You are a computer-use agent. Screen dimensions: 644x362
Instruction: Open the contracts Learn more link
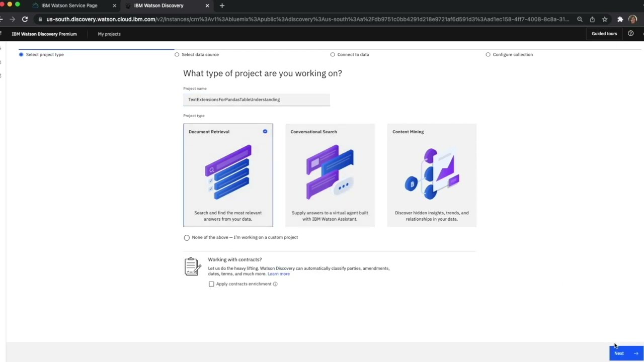(x=279, y=274)
